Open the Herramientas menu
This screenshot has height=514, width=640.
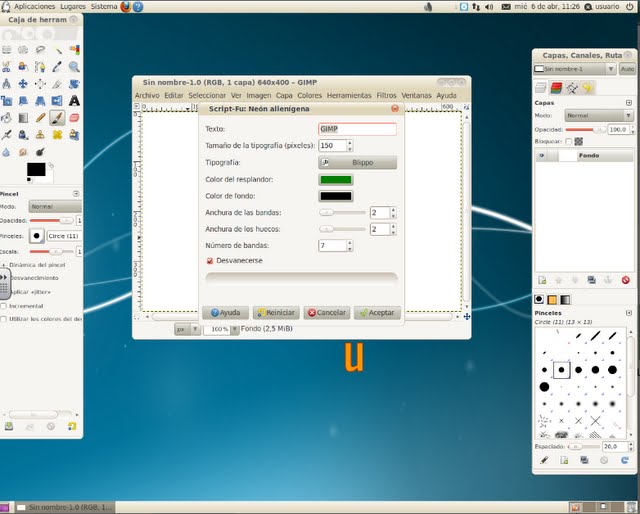coord(349,96)
